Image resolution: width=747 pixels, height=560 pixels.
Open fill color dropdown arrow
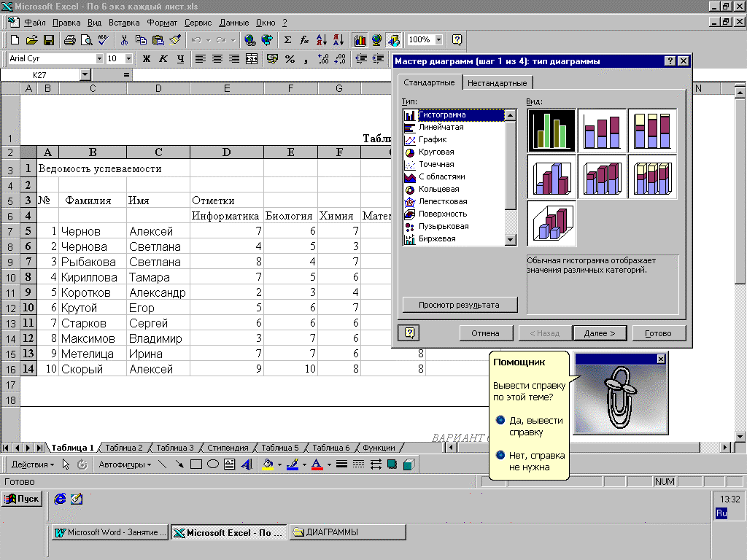(279, 464)
